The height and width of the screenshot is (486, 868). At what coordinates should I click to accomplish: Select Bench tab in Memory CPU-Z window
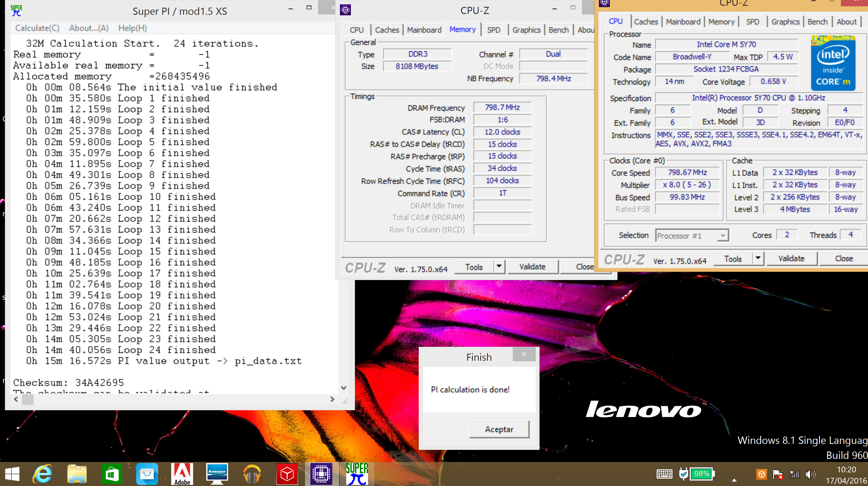tap(558, 30)
